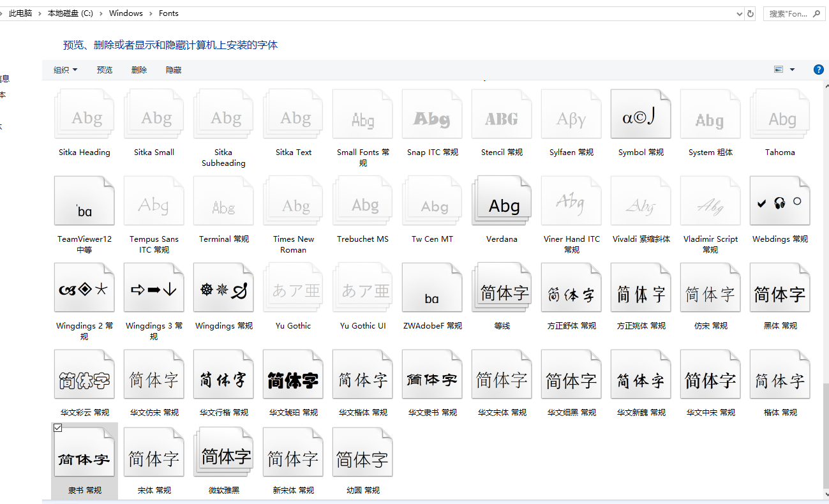829x504 pixels.
Task: Open the 组织 dropdown menu
Action: (x=65, y=70)
